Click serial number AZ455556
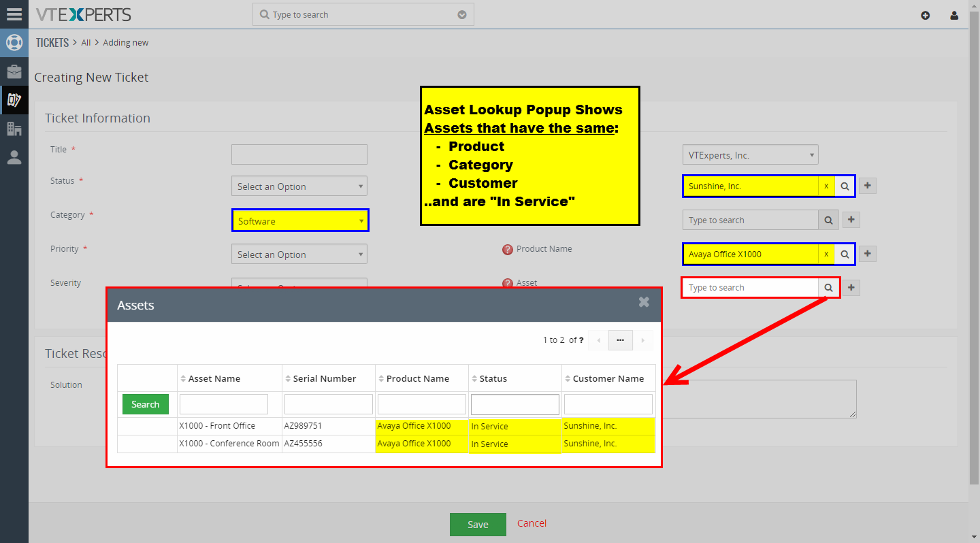The width and height of the screenshot is (980, 543). tap(303, 444)
